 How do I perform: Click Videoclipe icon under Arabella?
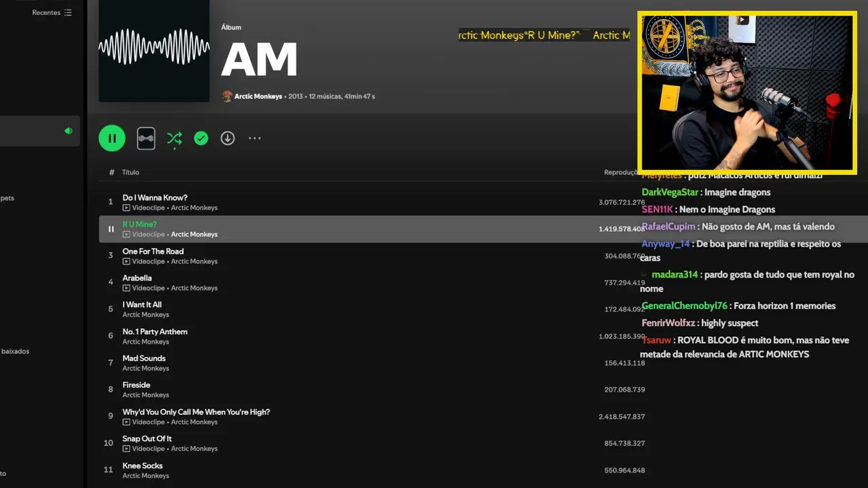click(x=126, y=288)
